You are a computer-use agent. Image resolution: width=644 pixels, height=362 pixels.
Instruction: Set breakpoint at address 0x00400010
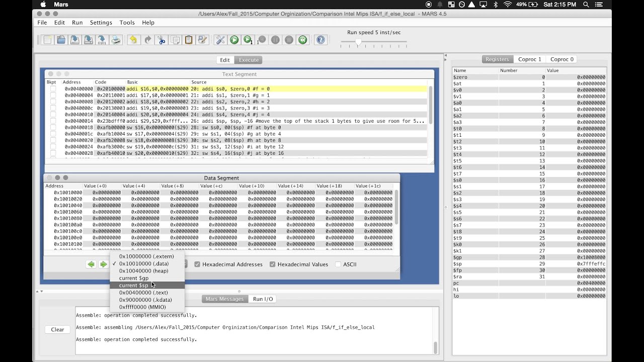[53, 115]
